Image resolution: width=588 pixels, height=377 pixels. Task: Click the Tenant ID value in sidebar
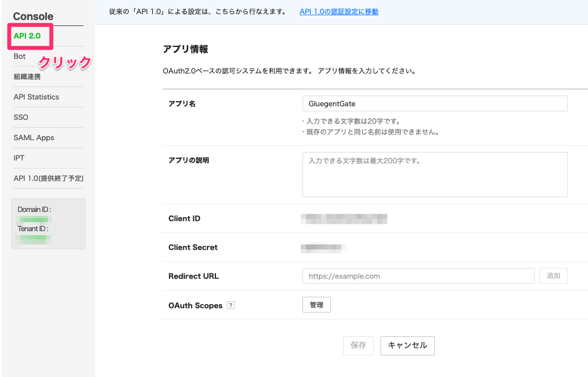(x=33, y=239)
